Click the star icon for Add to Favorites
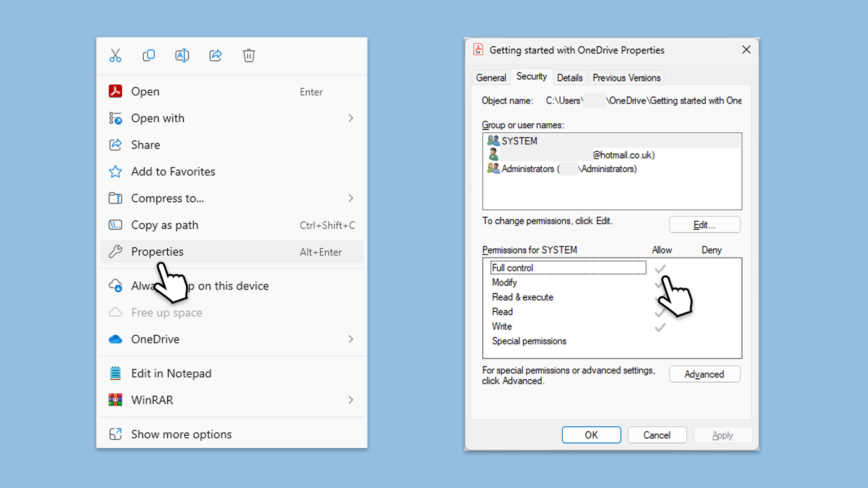The image size is (868, 488). (x=115, y=171)
